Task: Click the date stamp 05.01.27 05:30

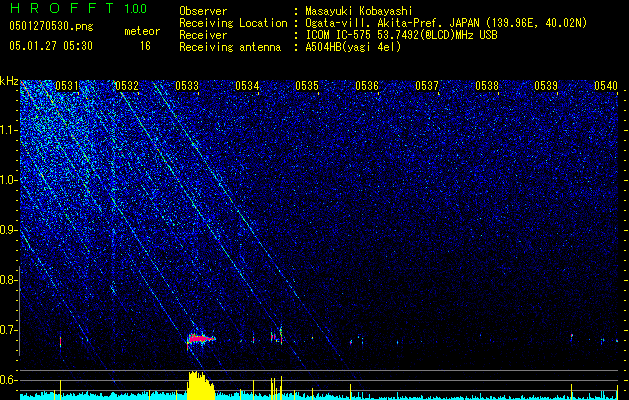Action: [51, 46]
